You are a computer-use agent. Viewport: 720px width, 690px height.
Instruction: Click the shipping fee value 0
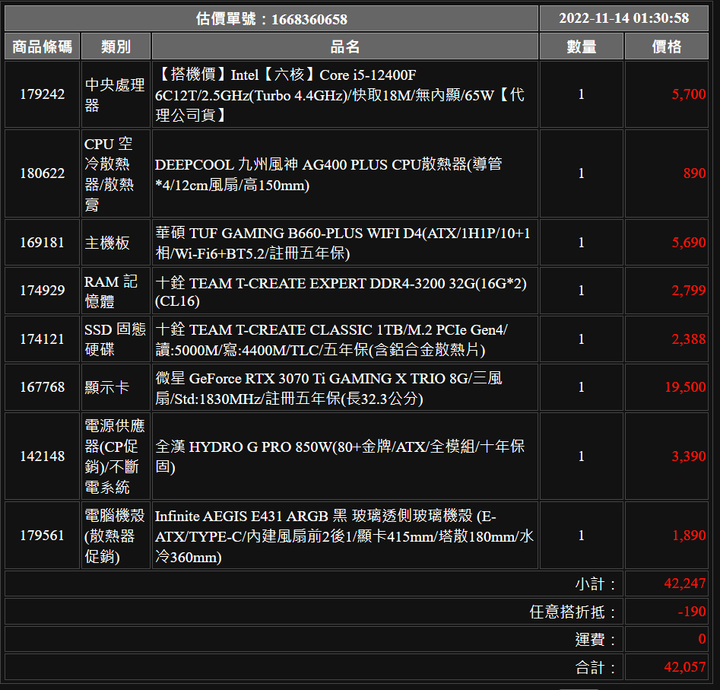702,639
